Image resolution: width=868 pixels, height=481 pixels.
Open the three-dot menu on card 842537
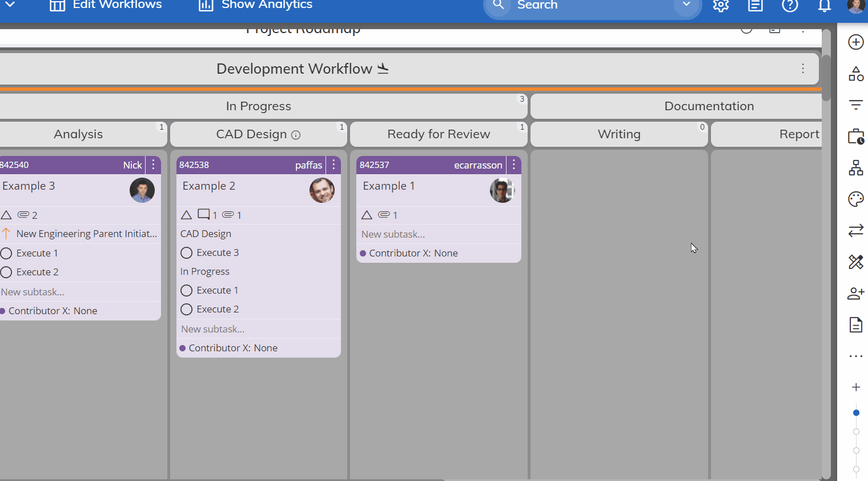click(514, 165)
